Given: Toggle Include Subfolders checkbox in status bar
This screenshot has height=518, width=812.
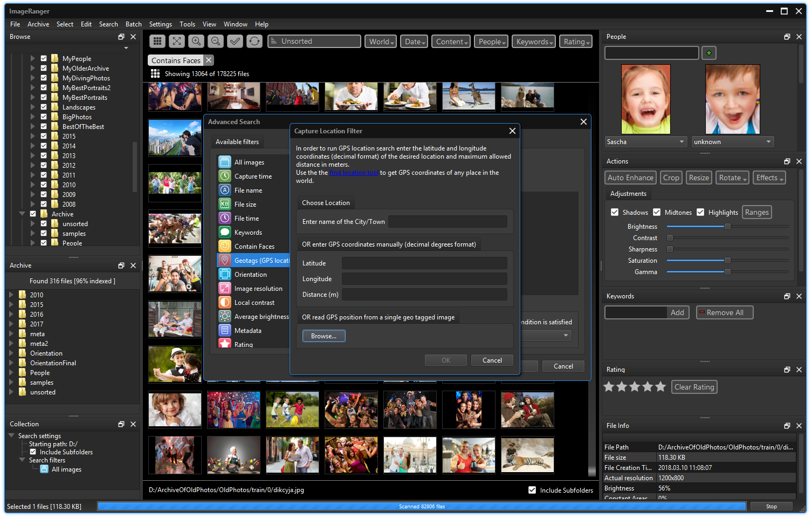Looking at the screenshot, I should coord(532,490).
